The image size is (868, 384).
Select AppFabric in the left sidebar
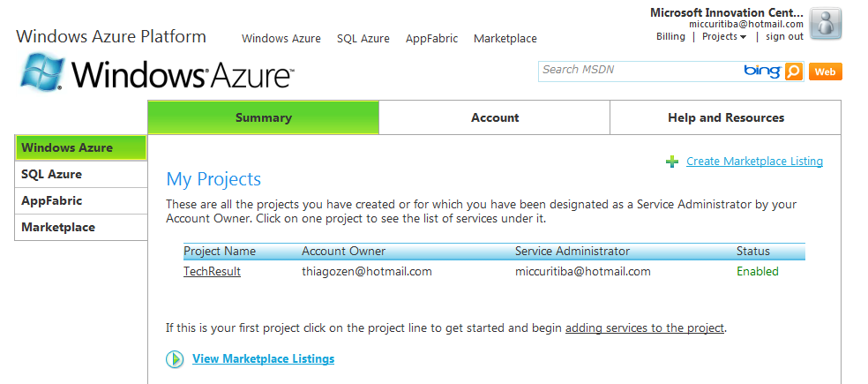(81, 200)
